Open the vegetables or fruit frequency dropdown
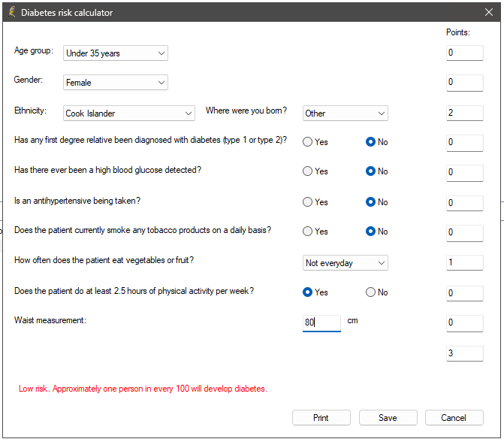Image resolution: width=504 pixels, height=442 pixels. tap(346, 263)
